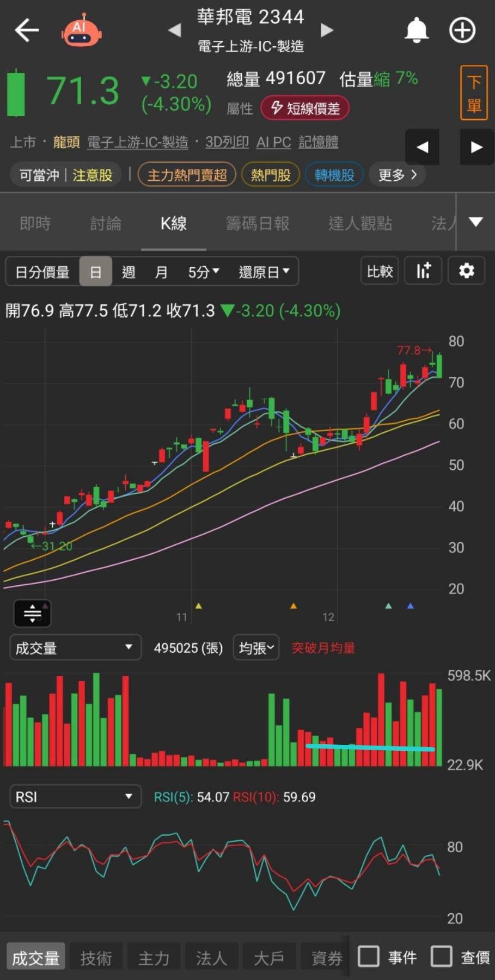The image size is (495, 980).
Task: Open the 記憶體 concept link
Action: click(318, 142)
